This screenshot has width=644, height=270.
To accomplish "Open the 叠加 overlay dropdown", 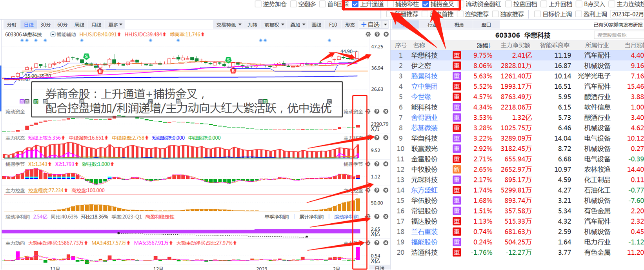I will (298, 25).
